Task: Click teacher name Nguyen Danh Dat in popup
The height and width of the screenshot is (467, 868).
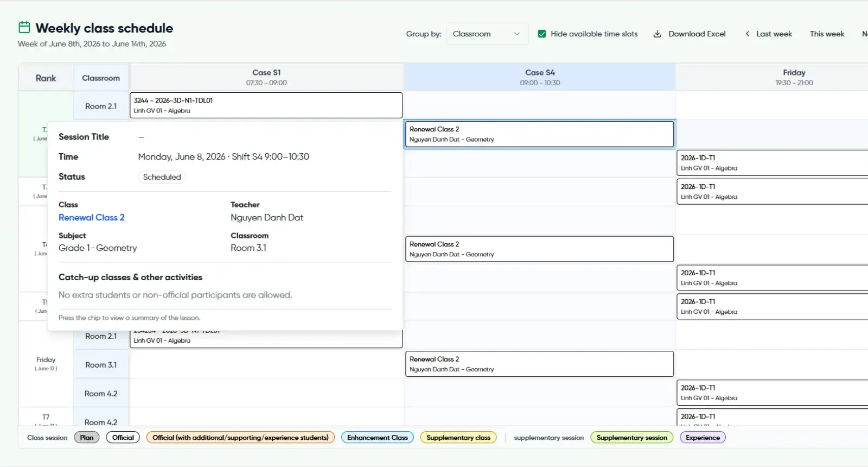Action: point(267,217)
